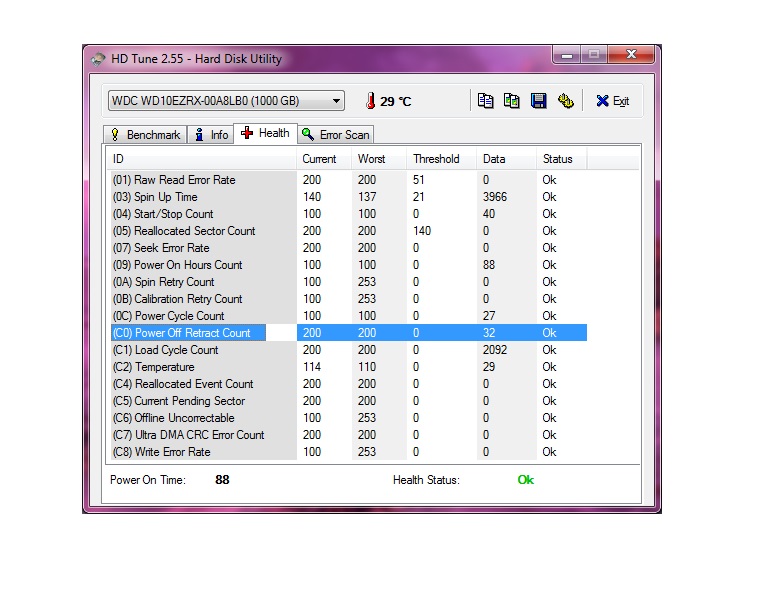Open the options tools icon
The image size is (768, 614).
[x=566, y=100]
